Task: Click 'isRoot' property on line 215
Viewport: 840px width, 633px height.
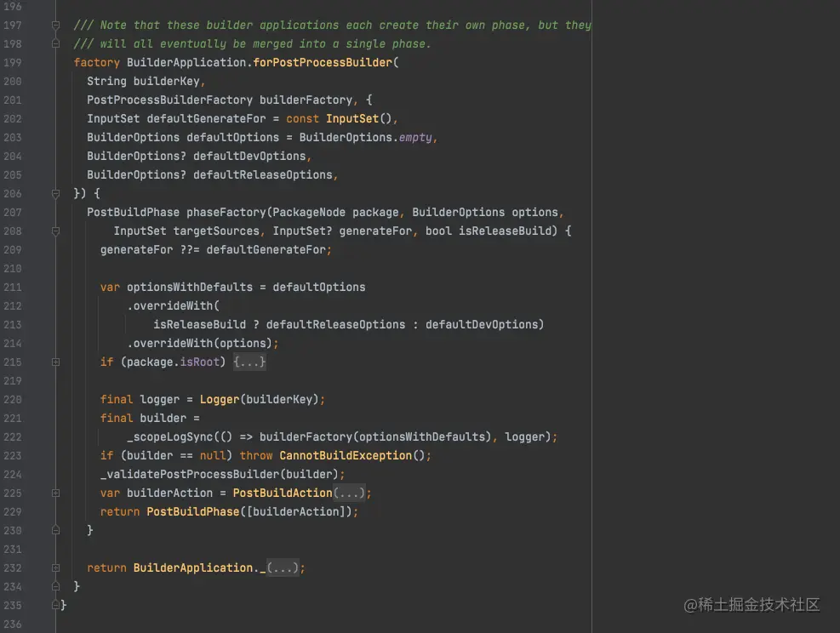Action: point(200,362)
